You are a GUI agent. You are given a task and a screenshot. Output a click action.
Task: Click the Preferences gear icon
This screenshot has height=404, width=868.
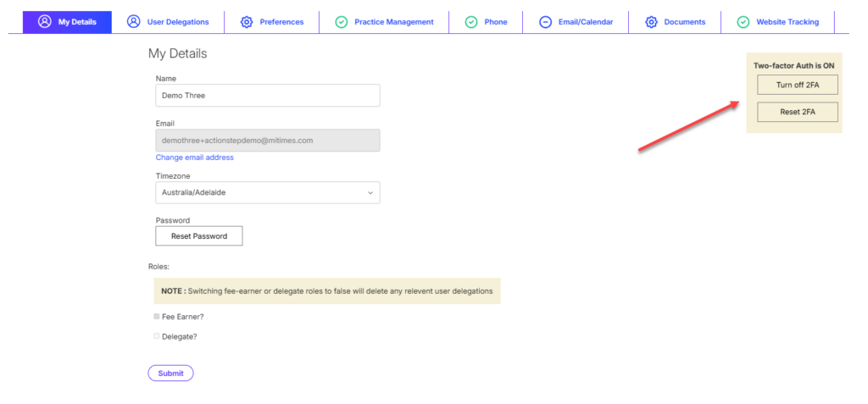247,22
